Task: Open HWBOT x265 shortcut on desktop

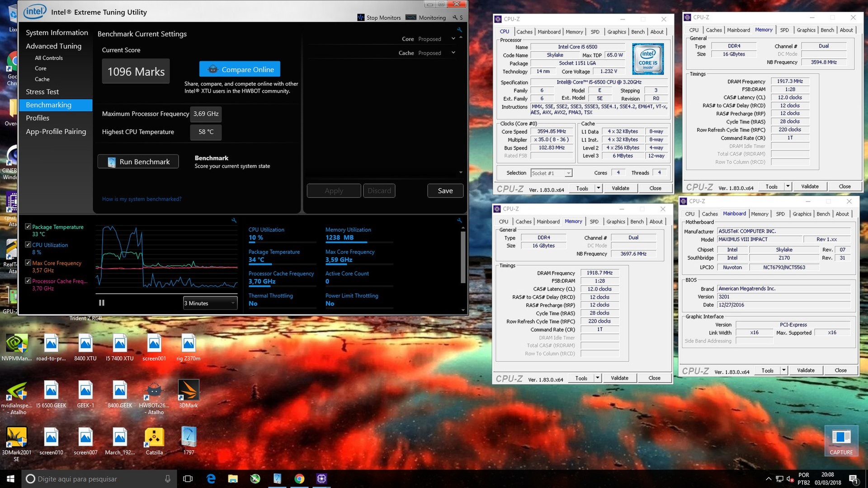Action: point(154,398)
